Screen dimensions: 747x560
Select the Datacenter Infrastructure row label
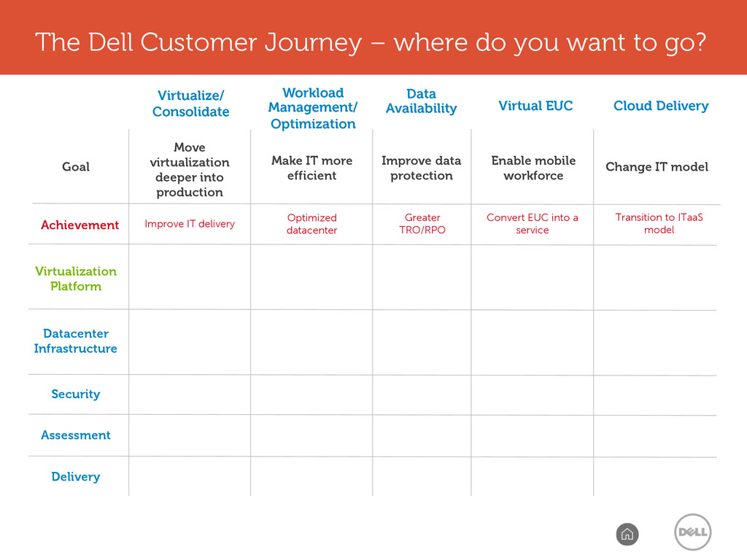pos(76,341)
